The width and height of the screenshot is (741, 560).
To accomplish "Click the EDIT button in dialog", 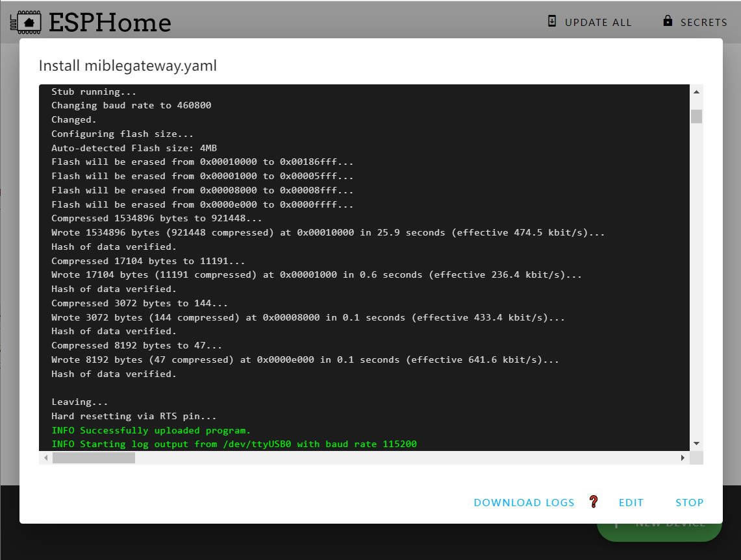I will (x=631, y=502).
